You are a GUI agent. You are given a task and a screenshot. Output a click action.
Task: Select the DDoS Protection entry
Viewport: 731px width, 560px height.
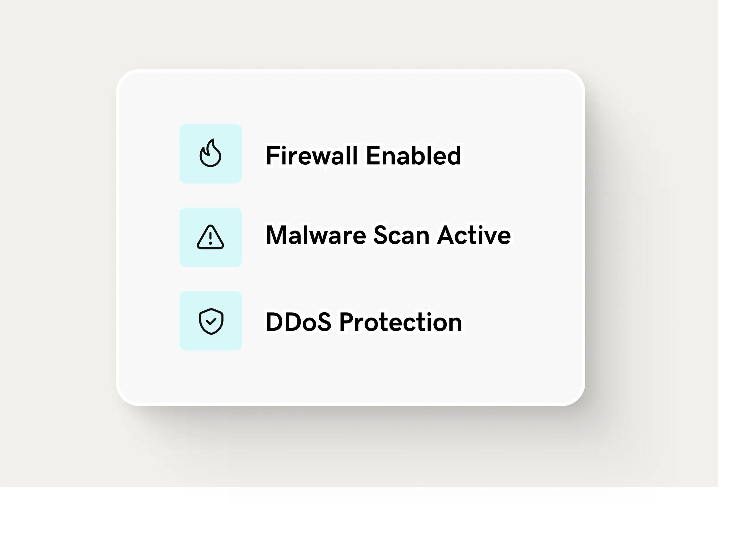coord(364,322)
